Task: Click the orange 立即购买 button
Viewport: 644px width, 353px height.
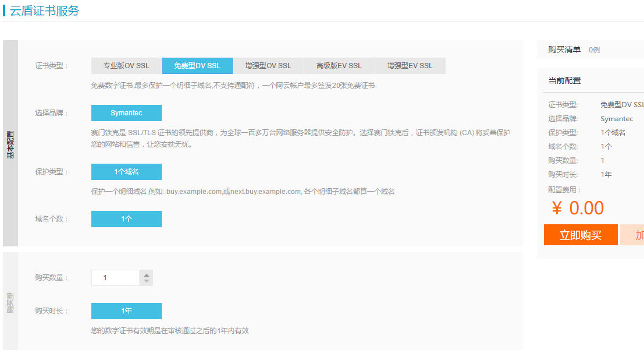Action: pyautogui.click(x=580, y=235)
